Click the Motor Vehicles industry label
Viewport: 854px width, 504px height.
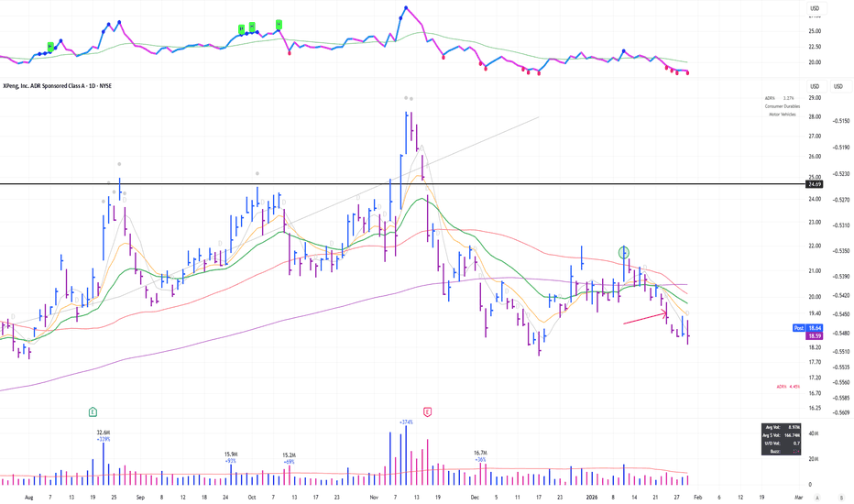(x=783, y=115)
